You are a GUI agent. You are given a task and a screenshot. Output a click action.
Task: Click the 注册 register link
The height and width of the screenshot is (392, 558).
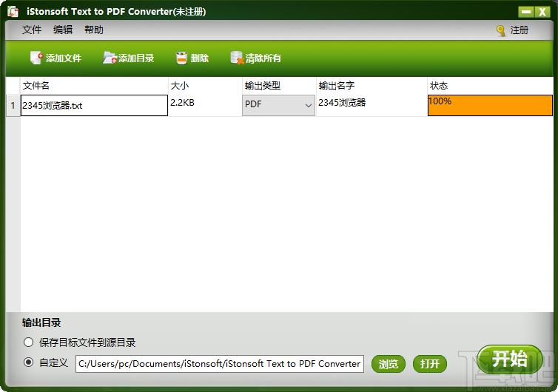(x=520, y=30)
